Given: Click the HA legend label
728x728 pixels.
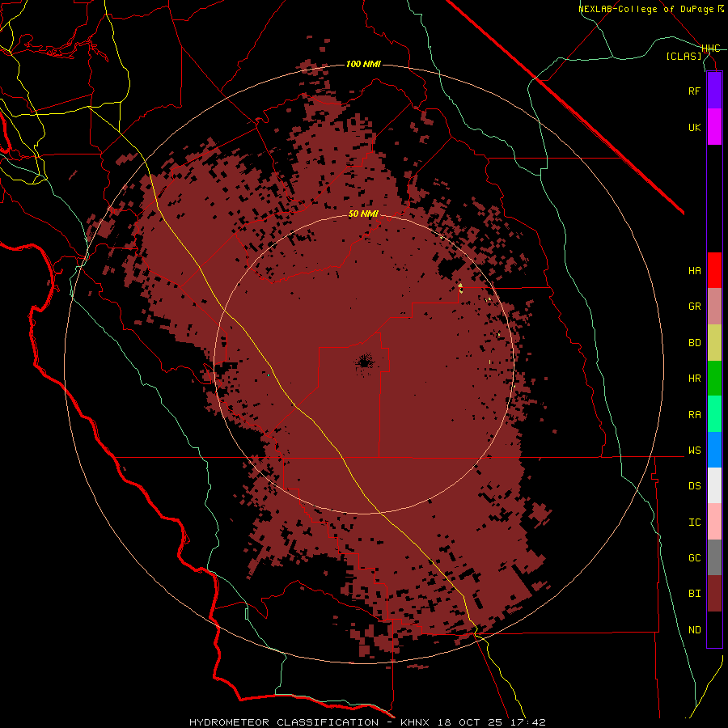Looking at the screenshot, I should pos(694,271).
